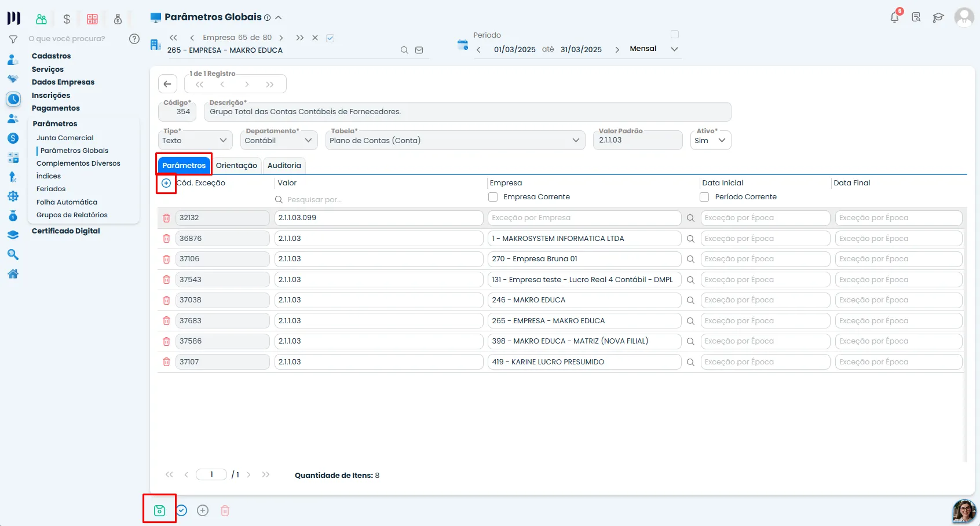Open Certificado Digital menu section
Image resolution: width=980 pixels, height=526 pixels.
66,231
